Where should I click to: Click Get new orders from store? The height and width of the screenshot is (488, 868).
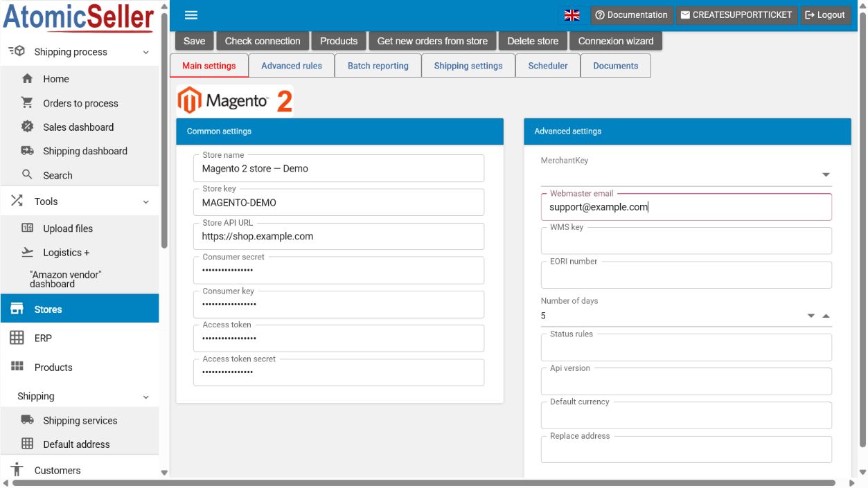[432, 41]
